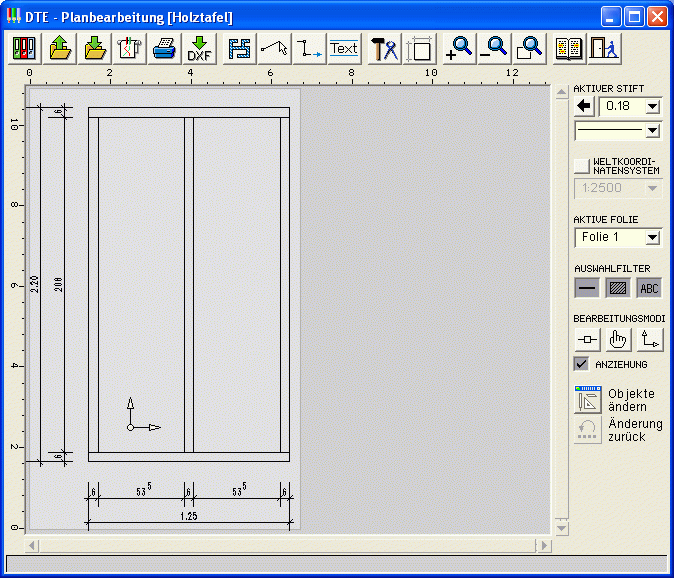674x578 pixels.
Task: Click the open book help icon
Action: 569,48
